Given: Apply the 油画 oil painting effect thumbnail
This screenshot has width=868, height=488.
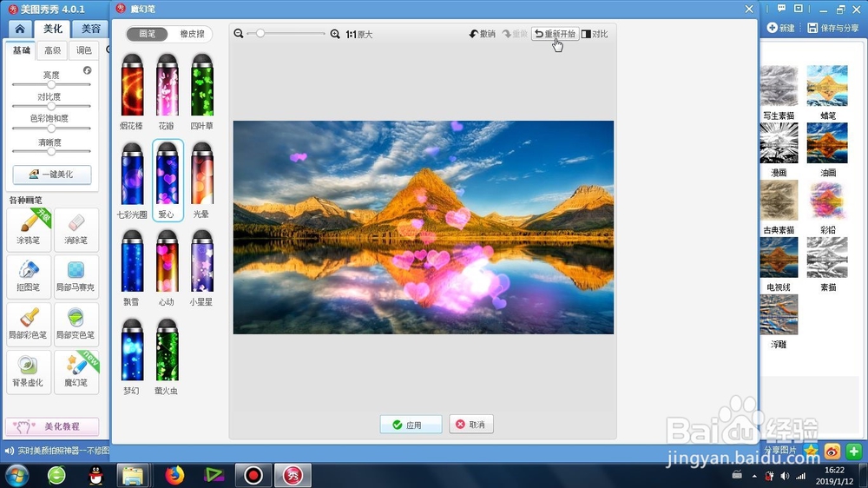Looking at the screenshot, I should click(x=827, y=143).
